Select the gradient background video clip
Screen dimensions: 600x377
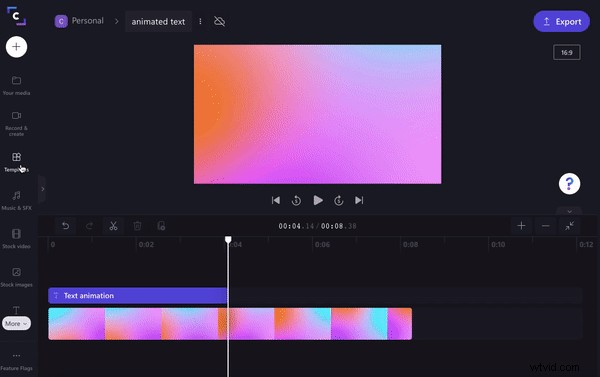[230, 324]
